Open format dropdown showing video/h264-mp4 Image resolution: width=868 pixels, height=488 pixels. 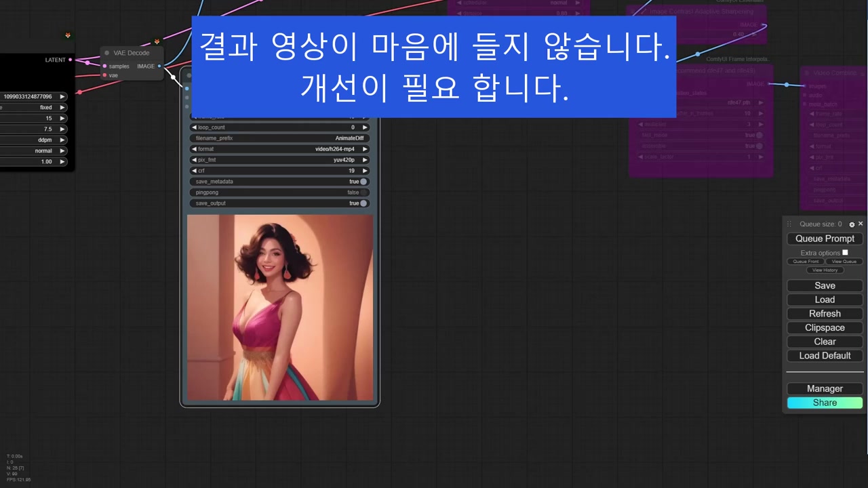[279, 149]
